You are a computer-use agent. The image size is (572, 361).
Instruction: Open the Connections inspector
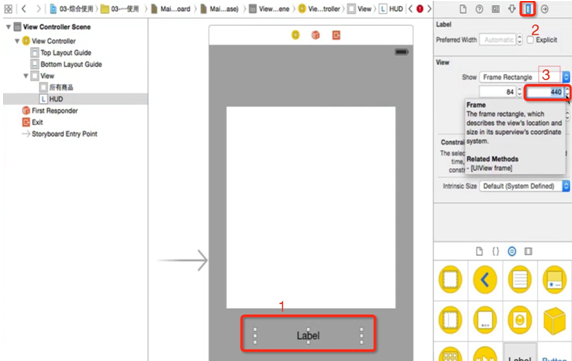[544, 9]
